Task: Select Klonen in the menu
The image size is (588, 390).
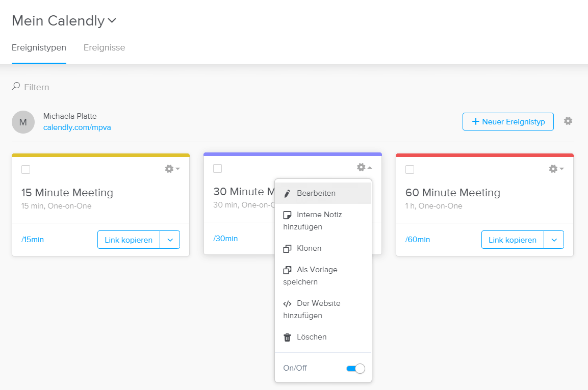Action: (323, 248)
